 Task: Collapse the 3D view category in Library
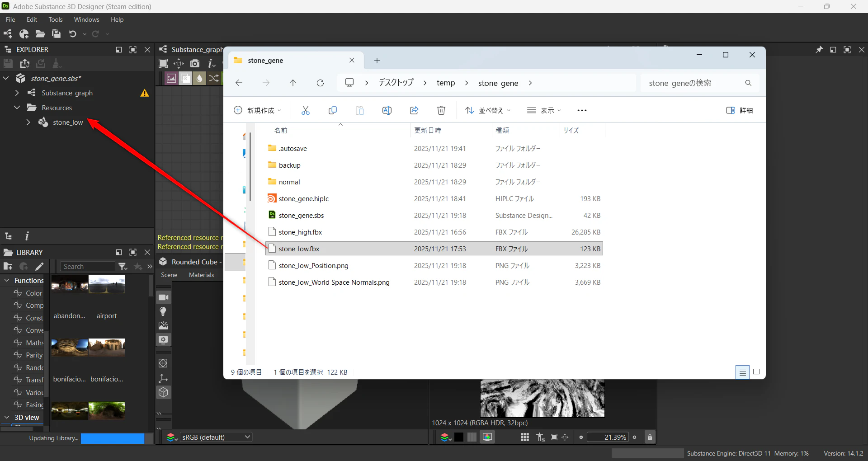coord(7,418)
